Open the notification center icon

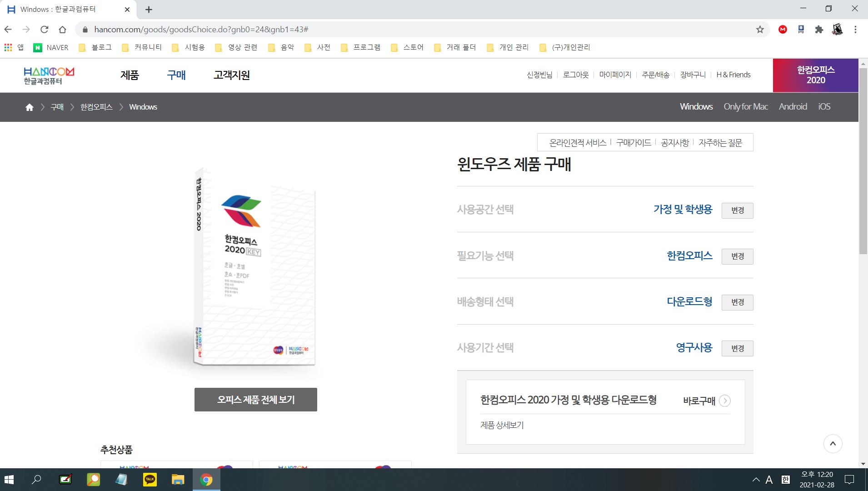[849, 480]
